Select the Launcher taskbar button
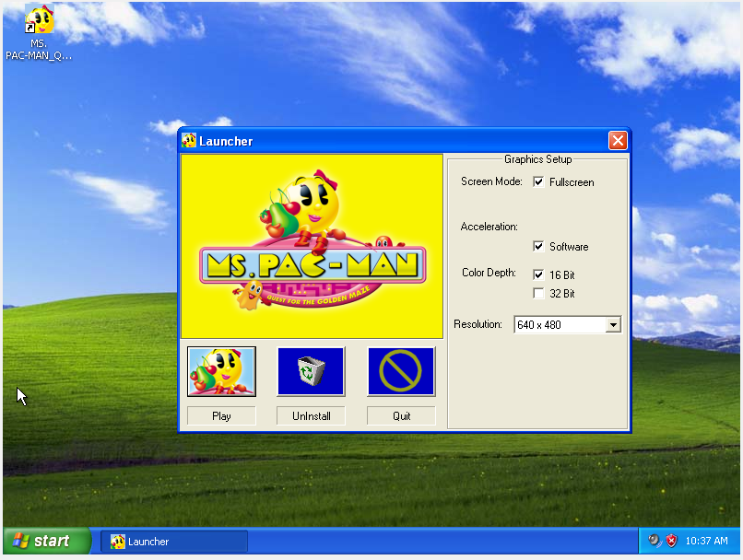Screen dimensions: 743x560 pyautogui.click(x=174, y=541)
